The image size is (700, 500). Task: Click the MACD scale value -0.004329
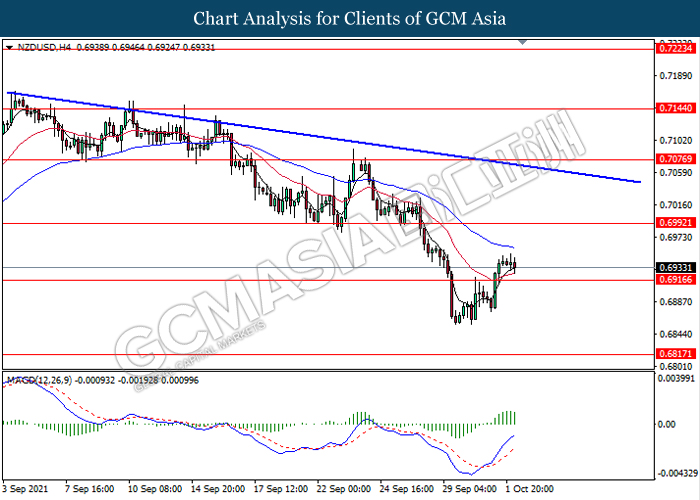tap(677, 473)
